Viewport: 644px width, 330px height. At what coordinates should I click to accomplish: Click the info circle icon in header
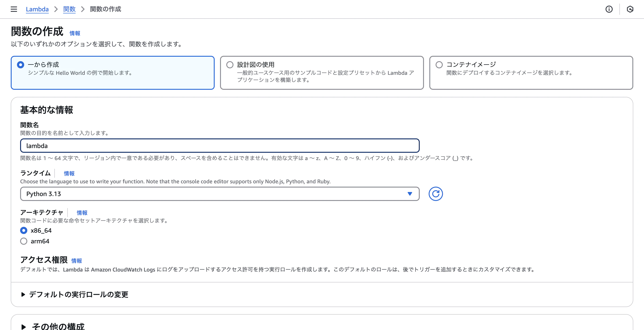coord(609,9)
